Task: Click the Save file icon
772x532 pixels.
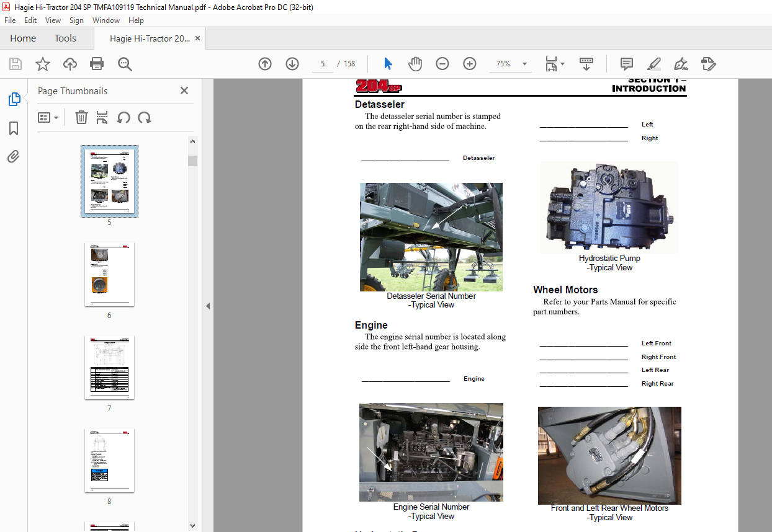Action: click(16, 64)
